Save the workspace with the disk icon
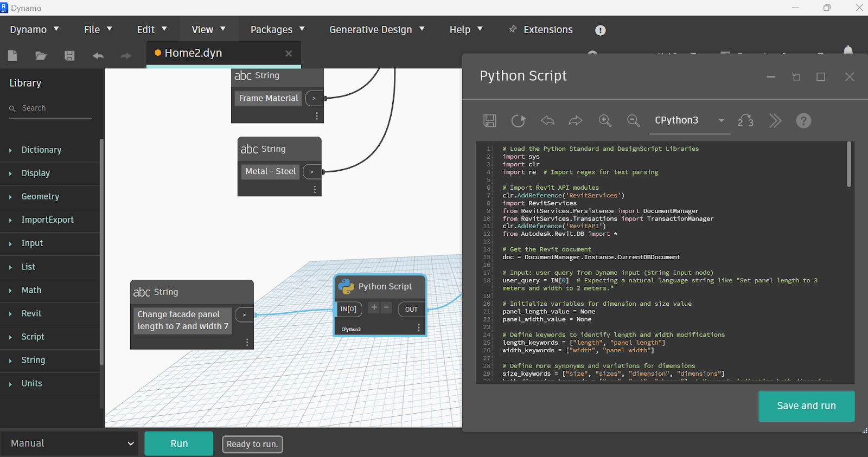This screenshot has height=457, width=868. 69,55
